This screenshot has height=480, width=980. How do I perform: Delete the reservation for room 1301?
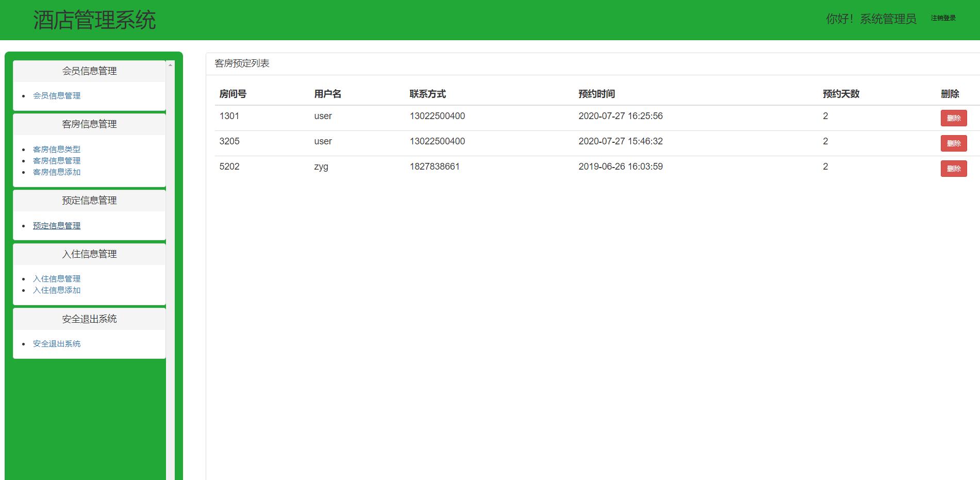pos(953,118)
